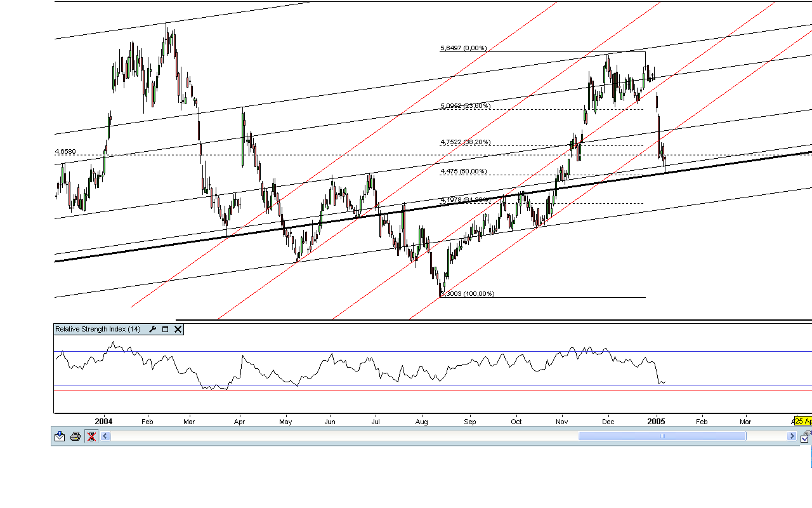The height and width of the screenshot is (508, 812).
Task: Click the 4,1978 (61,80%) Fibonacci label
Action: tap(465, 200)
